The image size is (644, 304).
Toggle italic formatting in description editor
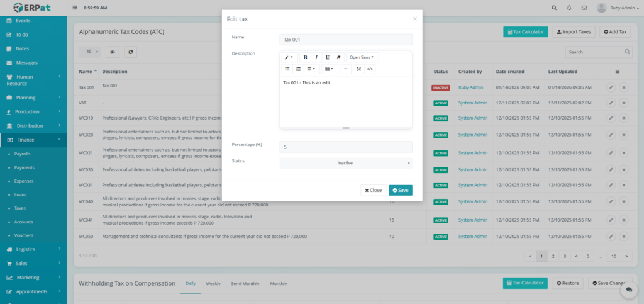pos(316,57)
